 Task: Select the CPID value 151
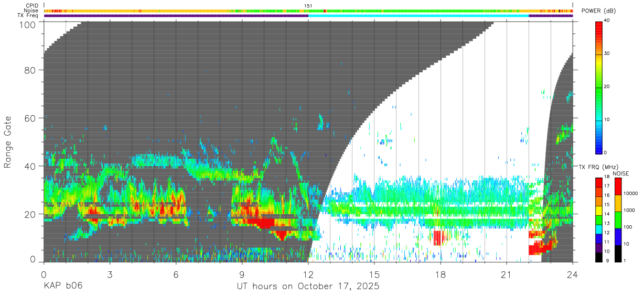point(308,6)
